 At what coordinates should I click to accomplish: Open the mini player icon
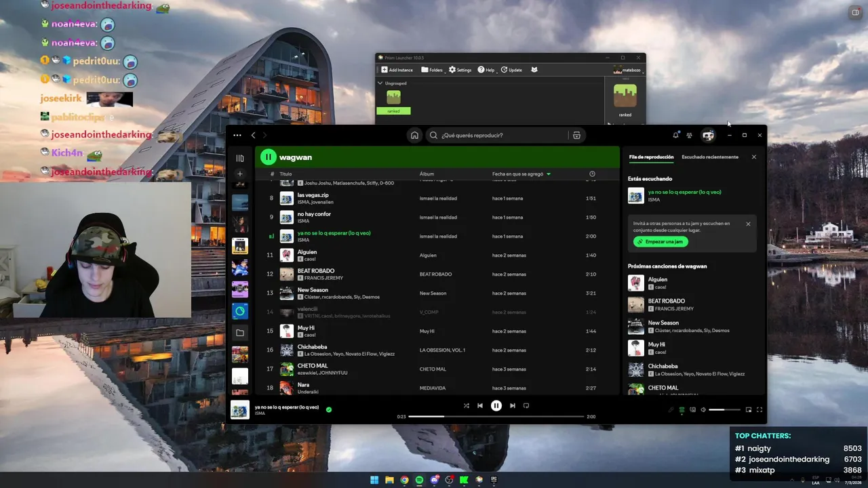click(x=749, y=409)
